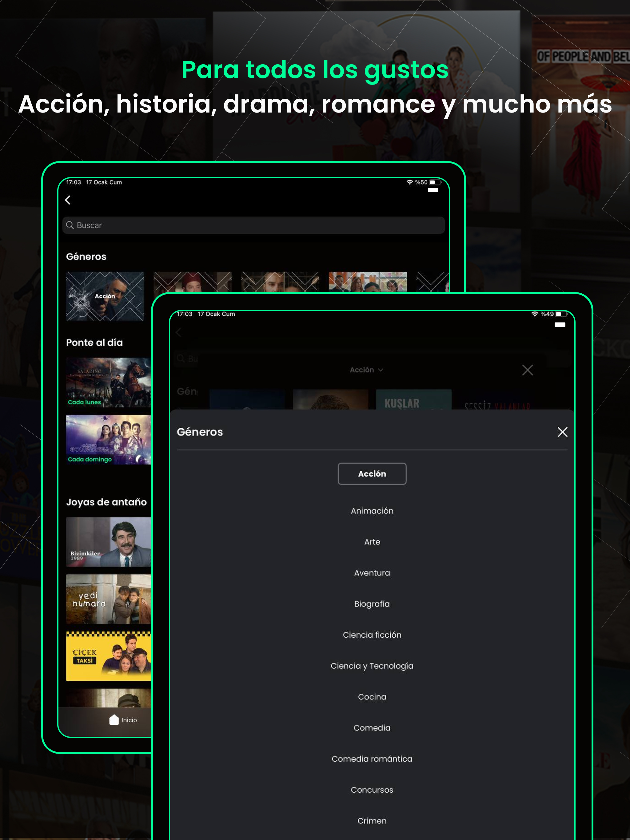Open the Yedi Numara thumbnail

pos(108,599)
